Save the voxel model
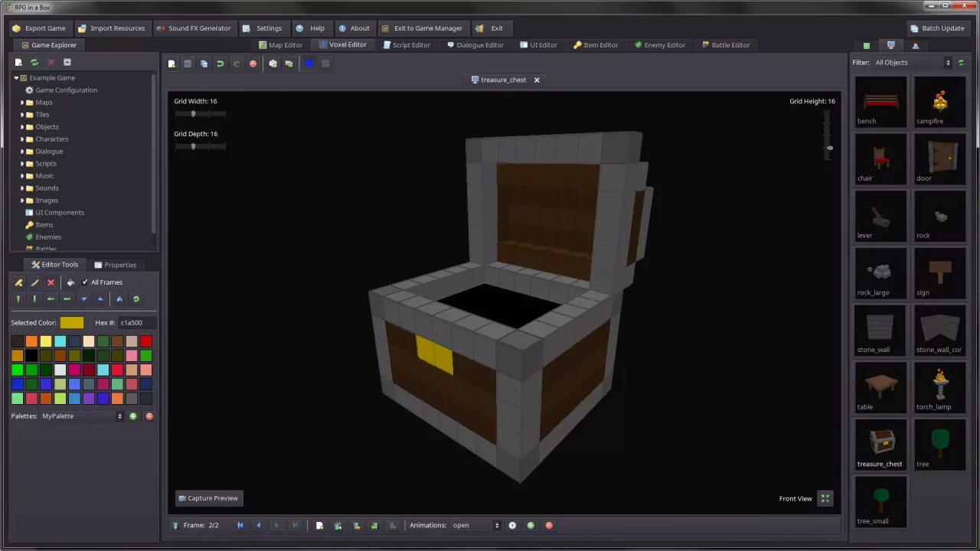 tap(188, 64)
